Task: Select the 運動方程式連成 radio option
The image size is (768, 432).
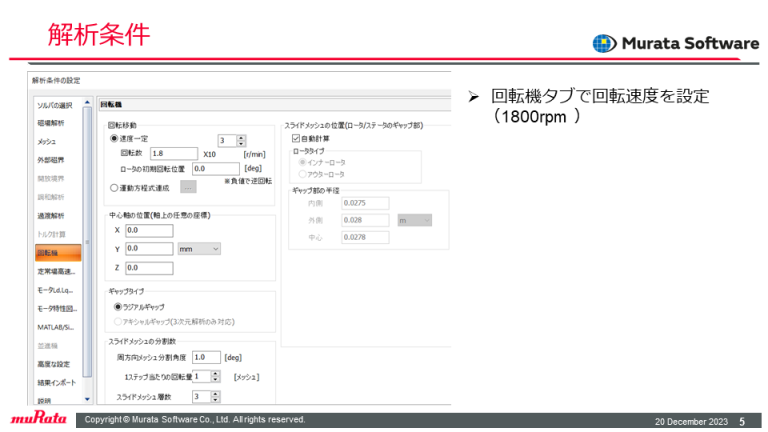Action: tap(113, 186)
